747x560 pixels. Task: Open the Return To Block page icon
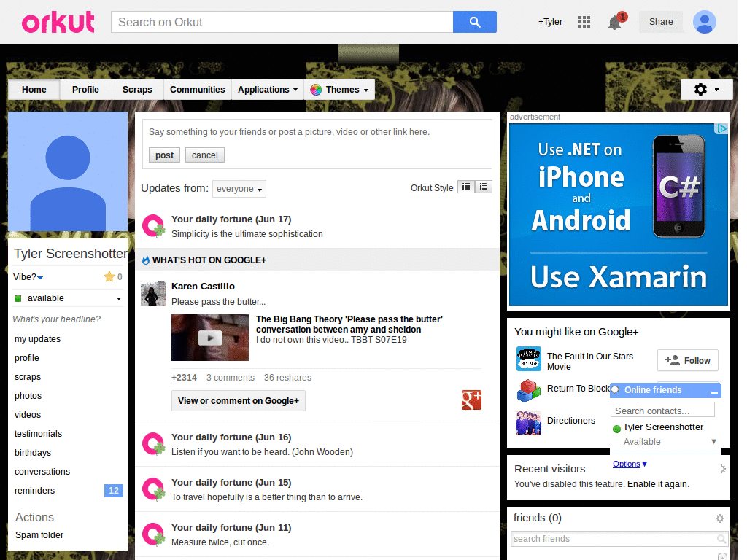click(x=529, y=391)
